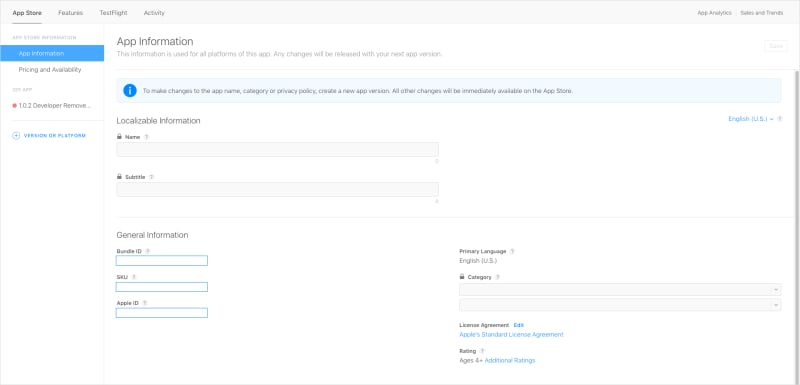Image resolution: width=800 pixels, height=385 pixels.
Task: Click the help icon next to Name
Action: 146,137
